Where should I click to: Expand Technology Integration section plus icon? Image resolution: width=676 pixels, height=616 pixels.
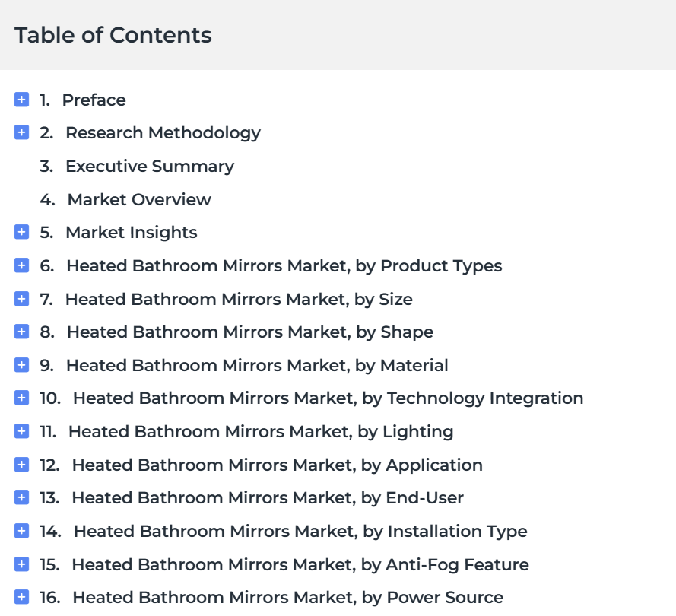coord(21,398)
